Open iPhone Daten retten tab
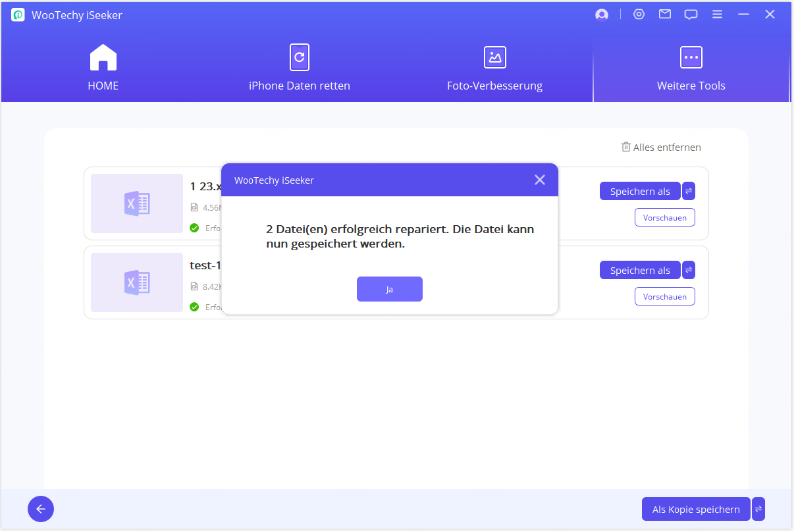 point(299,68)
